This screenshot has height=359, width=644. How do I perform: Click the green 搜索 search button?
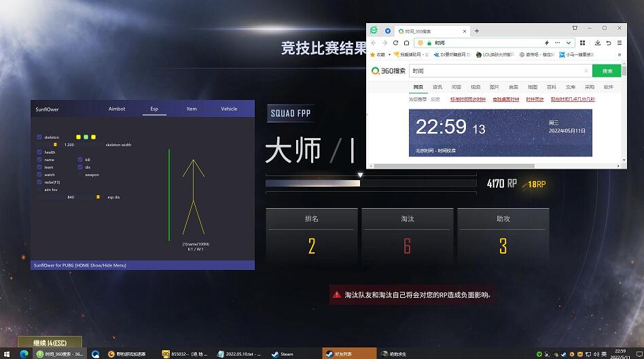(607, 71)
